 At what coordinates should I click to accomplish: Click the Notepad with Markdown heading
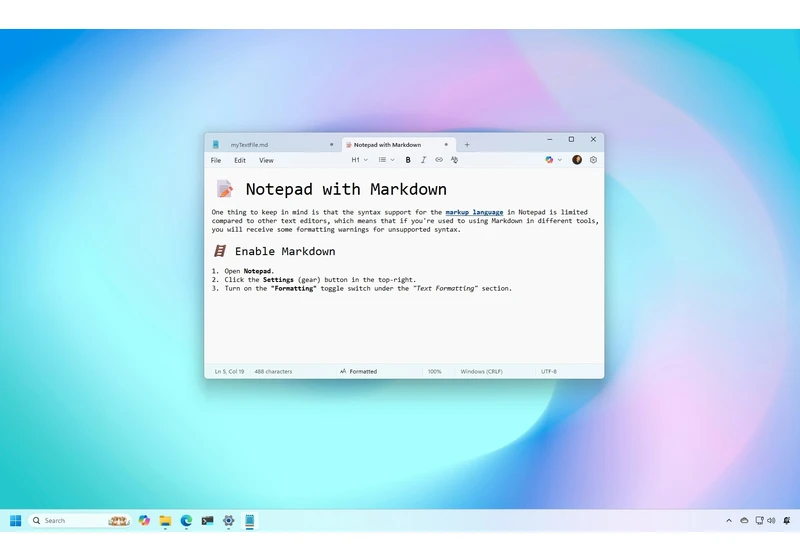346,189
